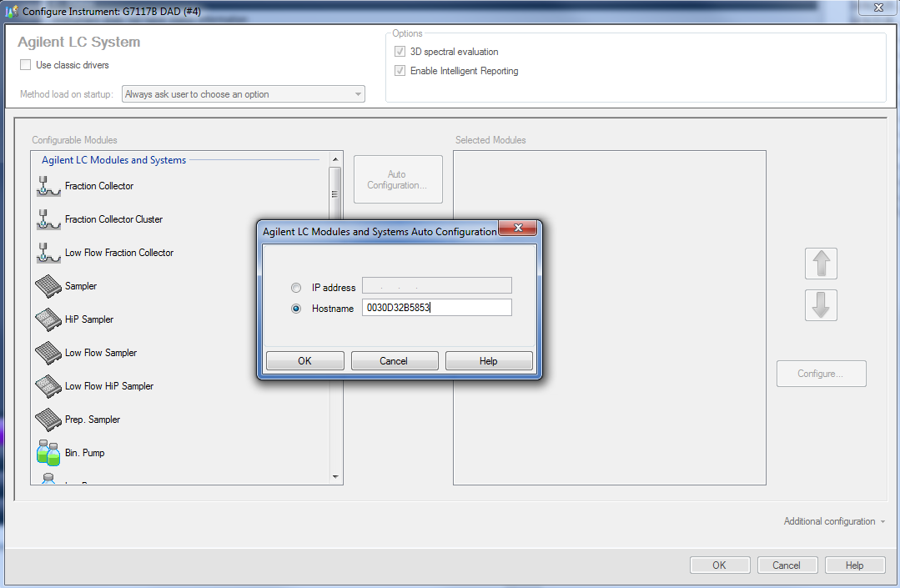Close the Auto Configuration dialog
900x588 pixels.
[518, 228]
